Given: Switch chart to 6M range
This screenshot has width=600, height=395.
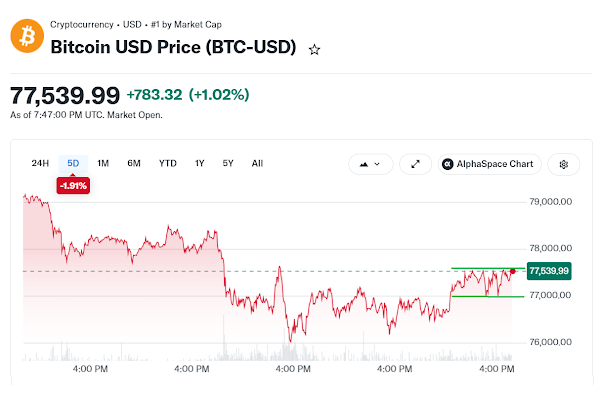Looking at the screenshot, I should 134,163.
